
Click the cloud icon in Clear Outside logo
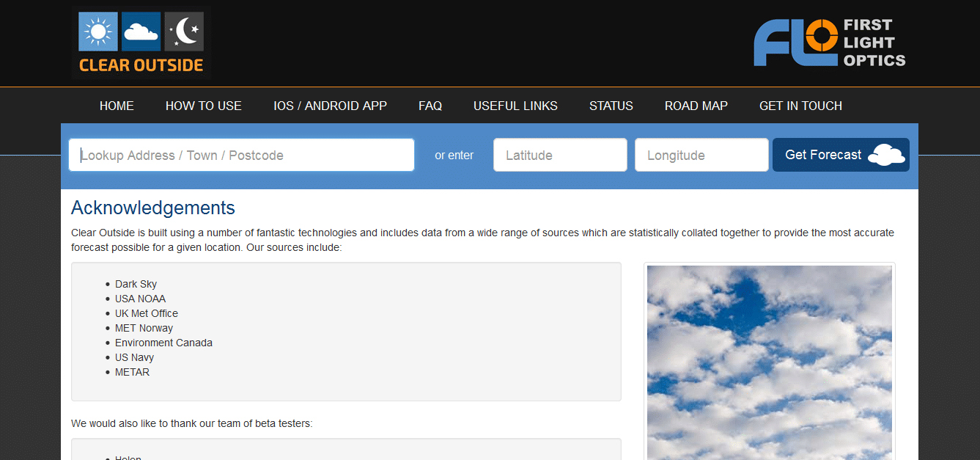click(141, 32)
